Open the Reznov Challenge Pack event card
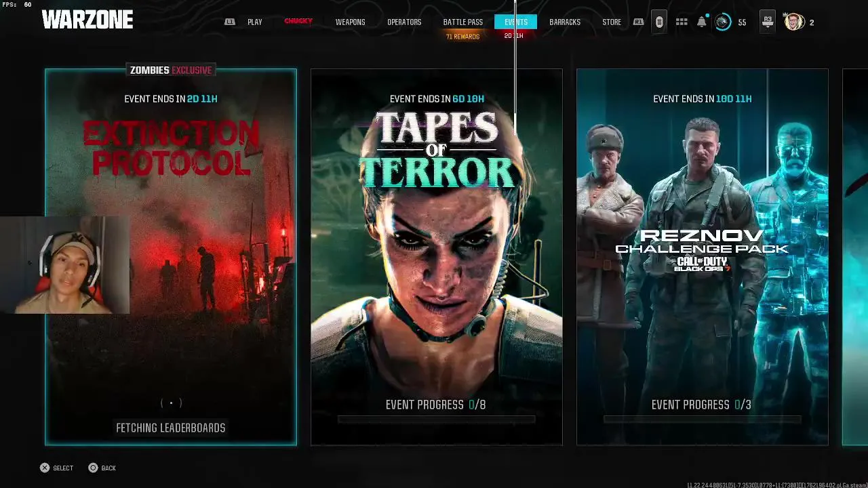 703,257
